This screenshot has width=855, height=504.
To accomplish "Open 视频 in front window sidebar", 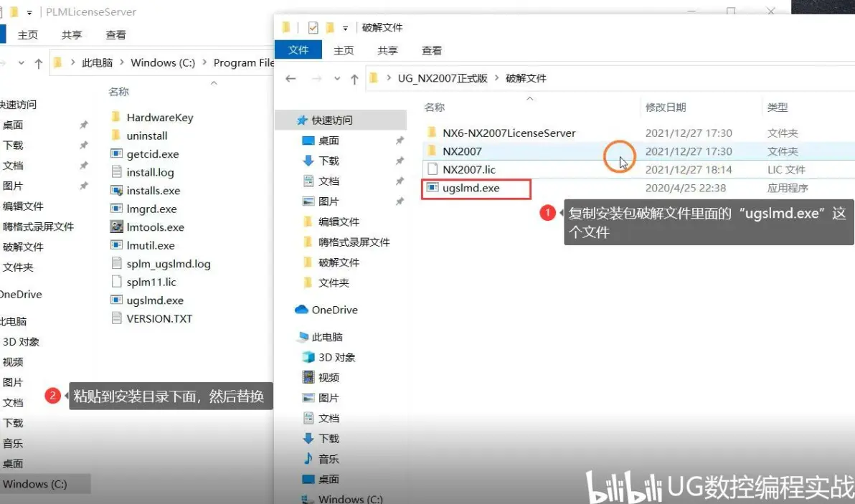I will [329, 378].
